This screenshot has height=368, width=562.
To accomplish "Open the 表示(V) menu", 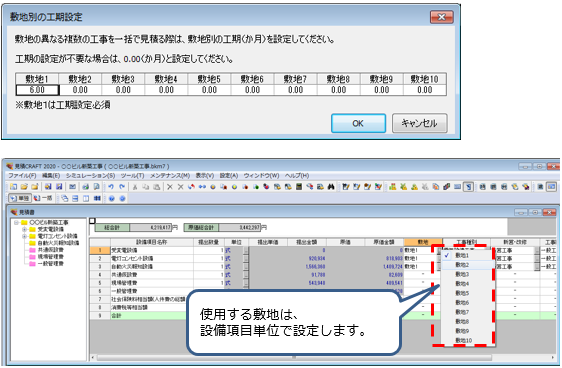I will tap(205, 176).
